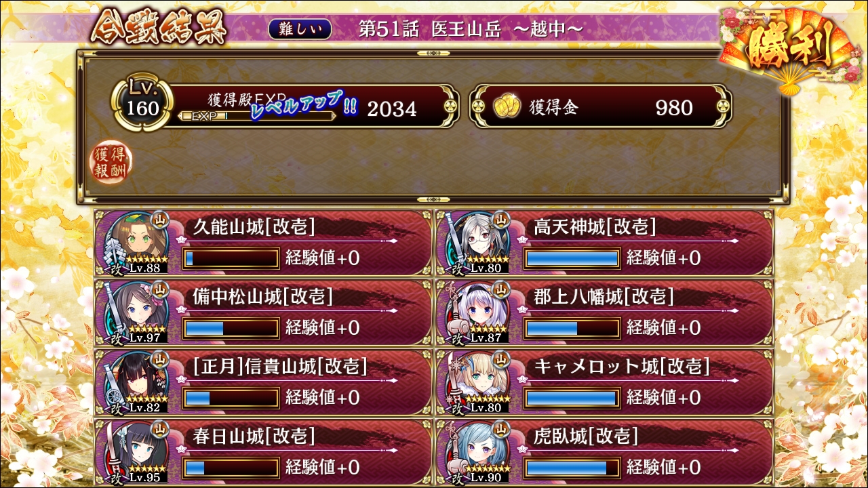Select 虎臥城[改壱] character portrait
The height and width of the screenshot is (488, 868).
[475, 451]
